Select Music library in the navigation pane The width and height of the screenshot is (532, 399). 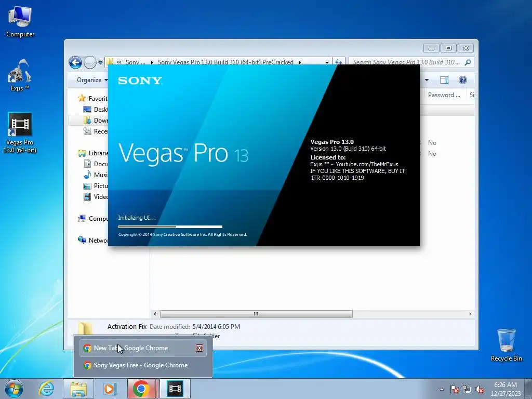click(x=96, y=175)
